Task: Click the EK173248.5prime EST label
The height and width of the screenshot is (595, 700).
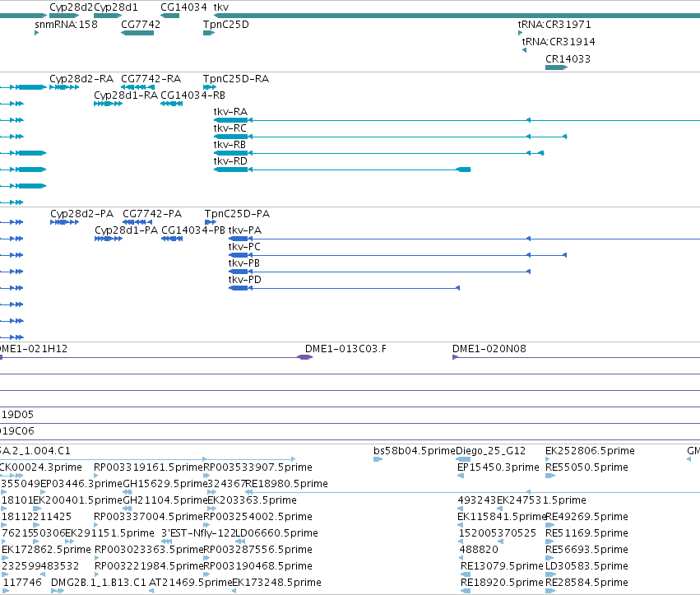Action: click(276, 583)
